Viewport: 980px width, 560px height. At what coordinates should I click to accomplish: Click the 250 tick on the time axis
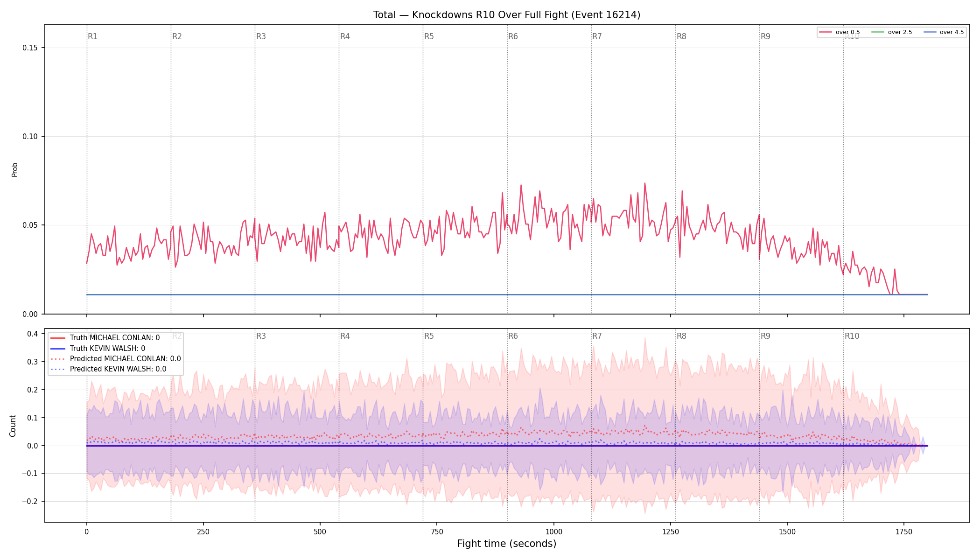point(203,532)
